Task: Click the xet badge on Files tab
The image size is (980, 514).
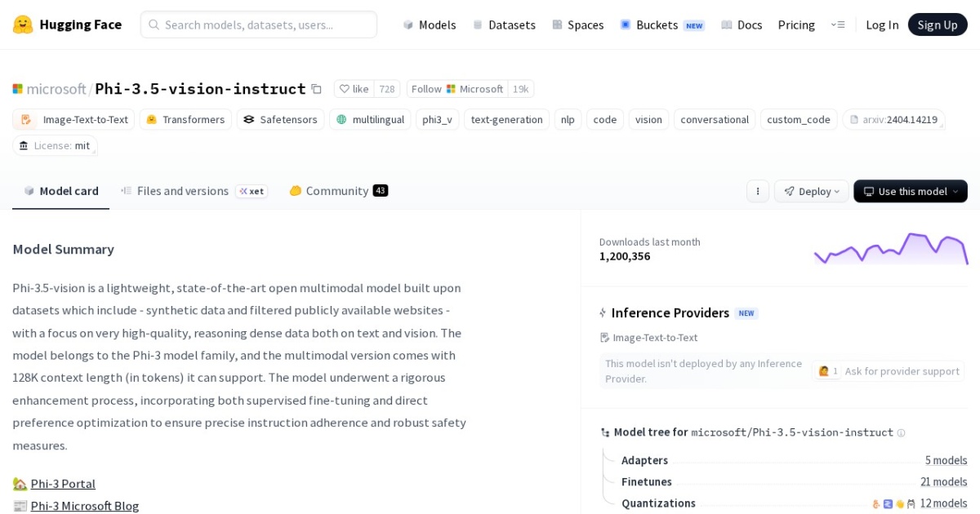Action: [x=252, y=191]
